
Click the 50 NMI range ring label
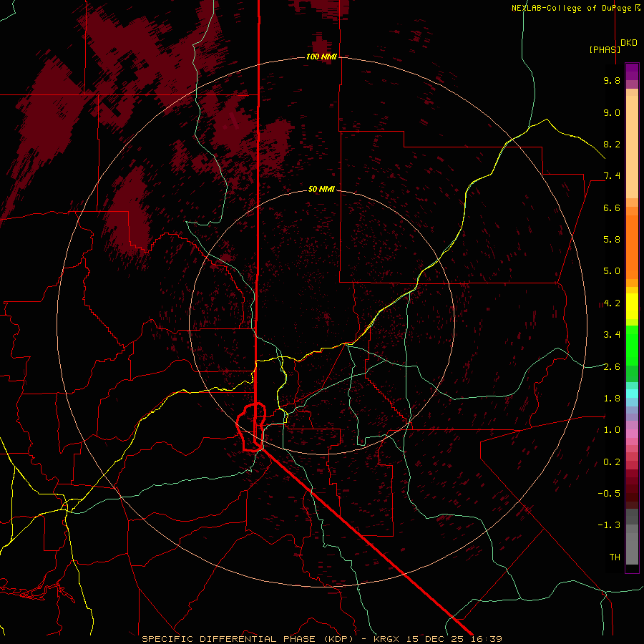(321, 189)
